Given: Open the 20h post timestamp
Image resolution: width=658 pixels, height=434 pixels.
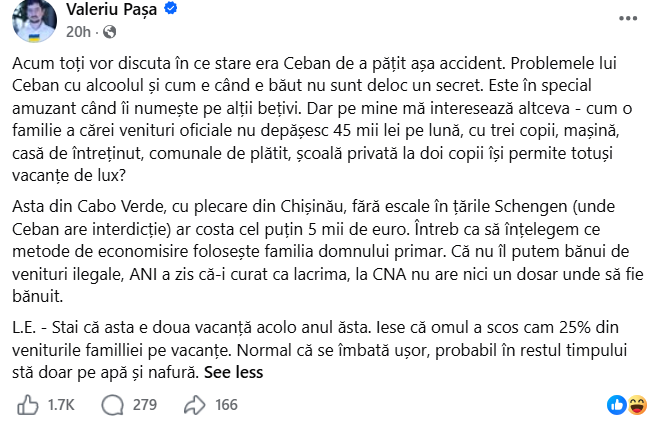Looking at the screenshot, I should [x=78, y=32].
